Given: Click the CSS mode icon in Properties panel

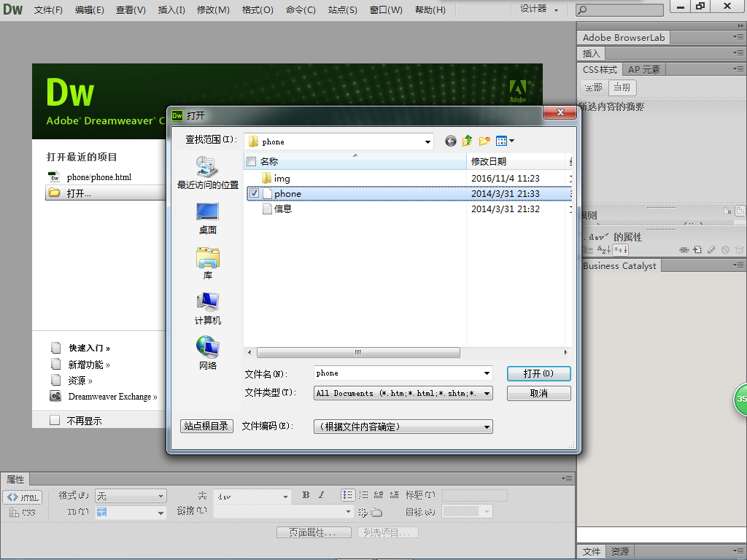Looking at the screenshot, I should 23,513.
